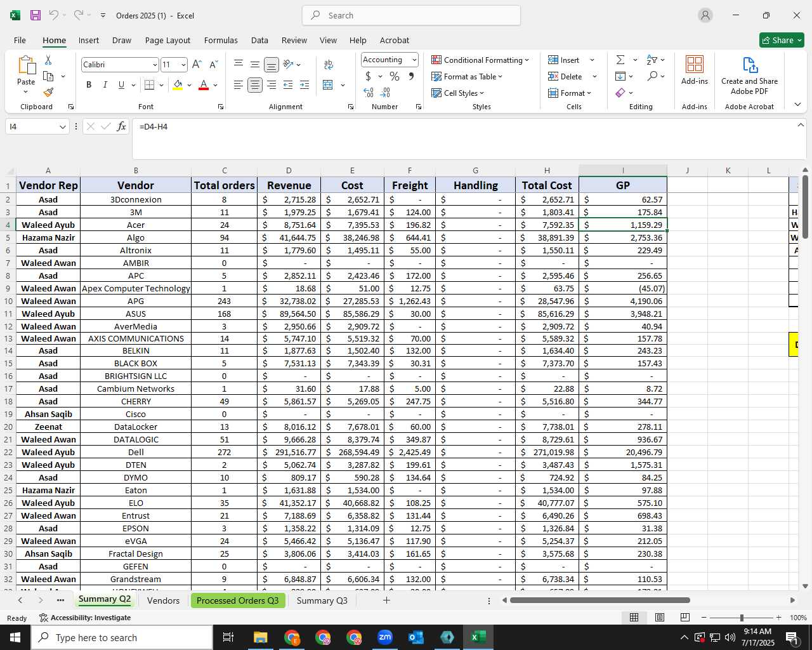Image resolution: width=812 pixels, height=650 pixels.
Task: Open Fill Color dropdown arrow
Action: (189, 85)
